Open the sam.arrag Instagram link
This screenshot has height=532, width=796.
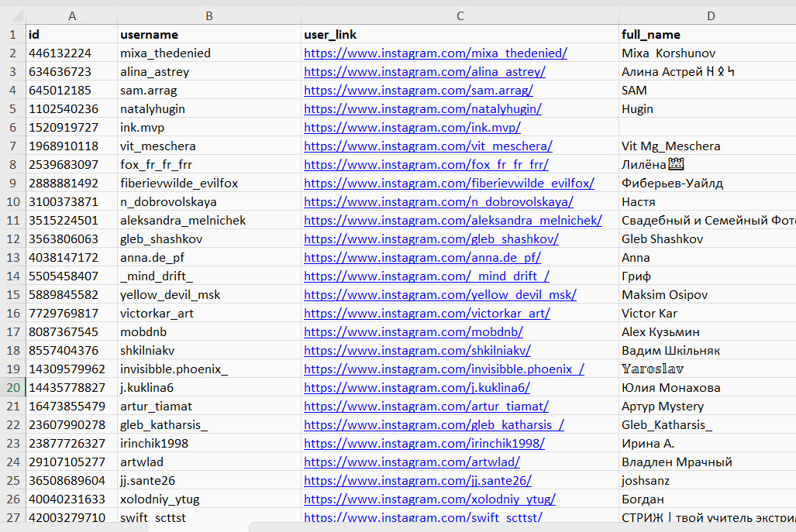419,91
